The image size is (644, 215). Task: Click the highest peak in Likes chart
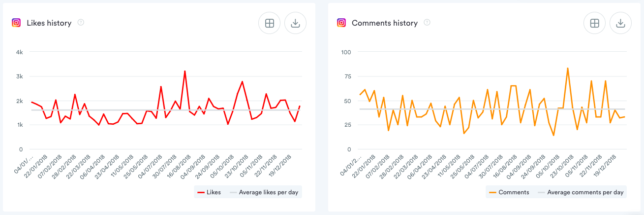pyautogui.click(x=184, y=71)
